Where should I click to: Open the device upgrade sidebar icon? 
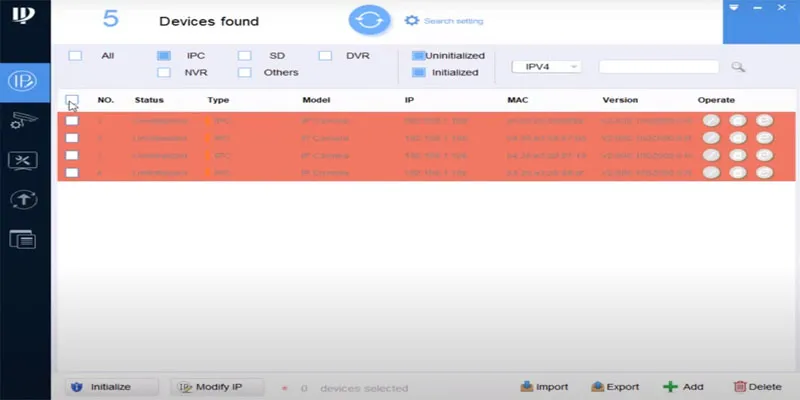[x=22, y=199]
